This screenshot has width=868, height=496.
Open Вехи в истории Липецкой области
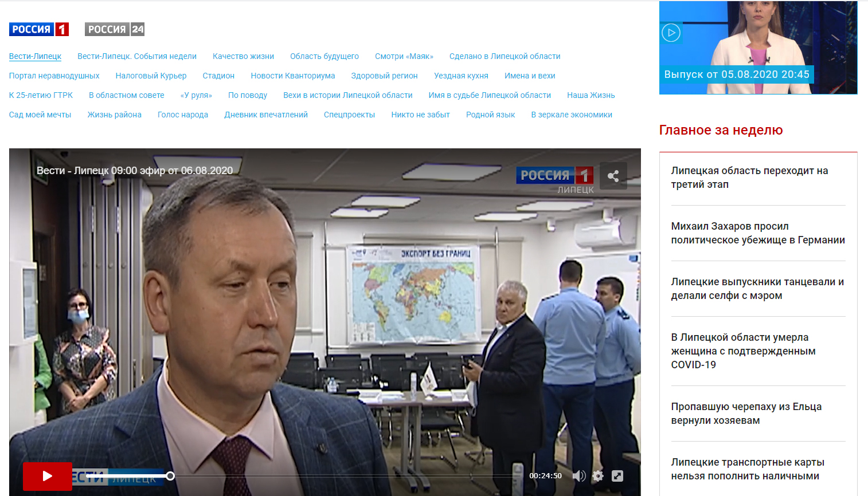(x=348, y=95)
